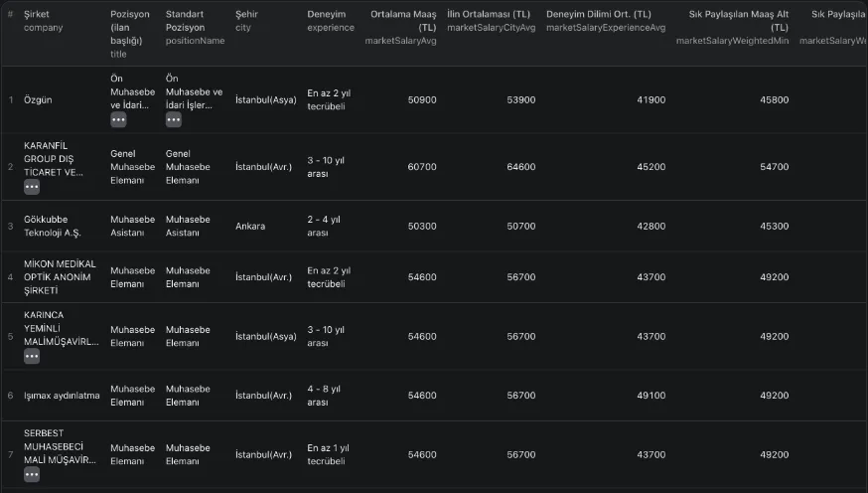Select the Ankara city cell
This screenshot has width=868, height=493.
(x=250, y=226)
